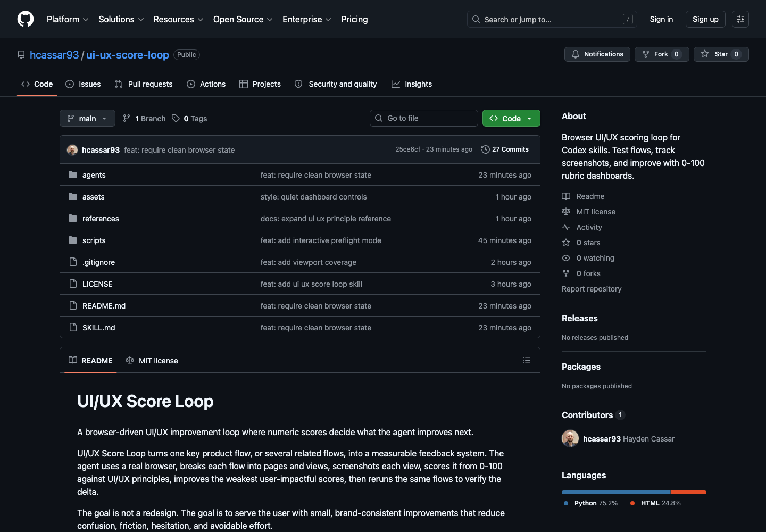Select the MIT license tab in file viewer
This screenshot has height=532, width=766.
pyautogui.click(x=152, y=360)
